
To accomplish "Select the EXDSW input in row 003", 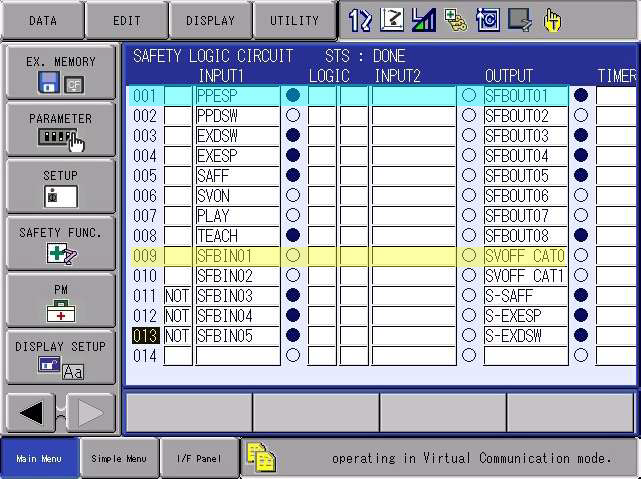I will pos(238,136).
